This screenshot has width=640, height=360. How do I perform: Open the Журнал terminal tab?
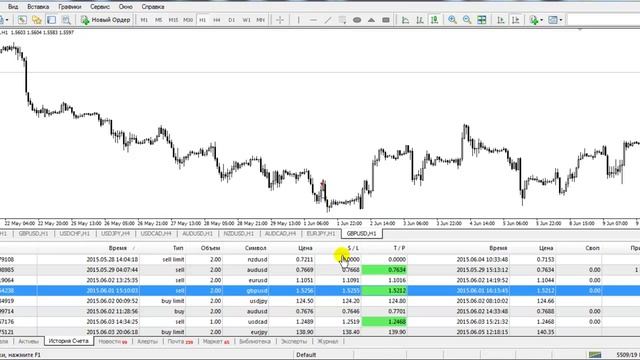(328, 341)
